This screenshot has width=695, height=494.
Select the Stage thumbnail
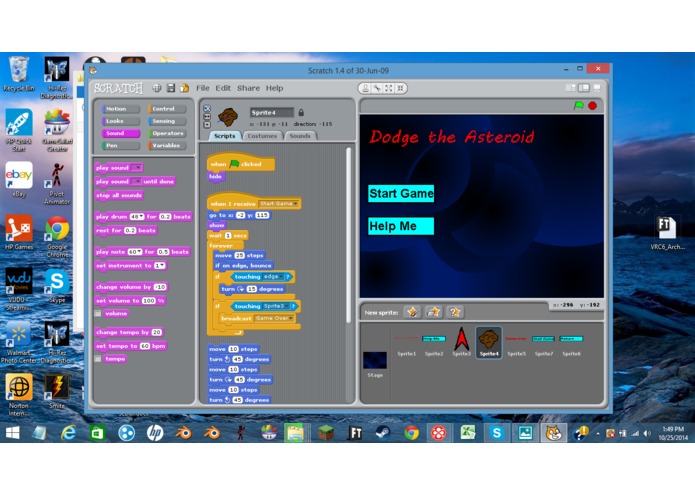(x=375, y=364)
